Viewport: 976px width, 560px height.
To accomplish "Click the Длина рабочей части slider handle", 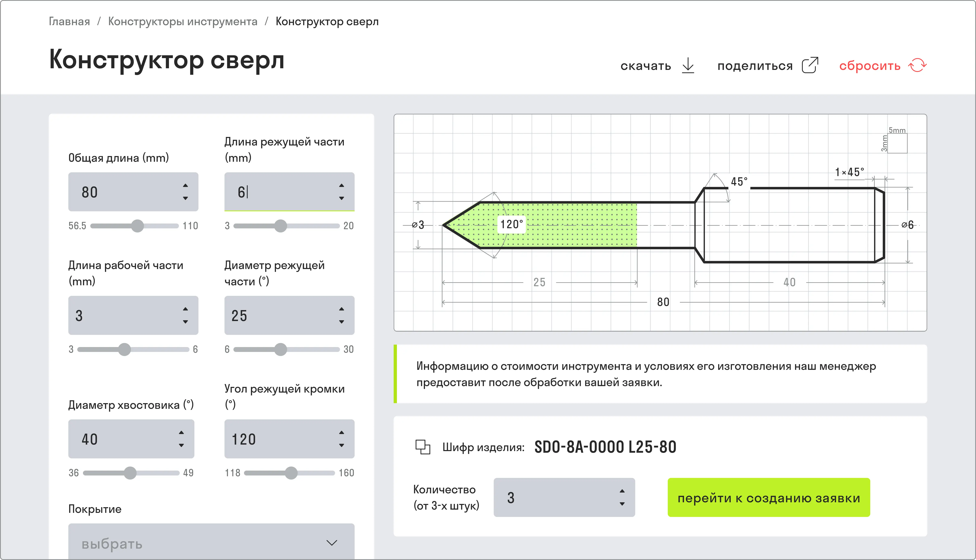I will coord(124,349).
